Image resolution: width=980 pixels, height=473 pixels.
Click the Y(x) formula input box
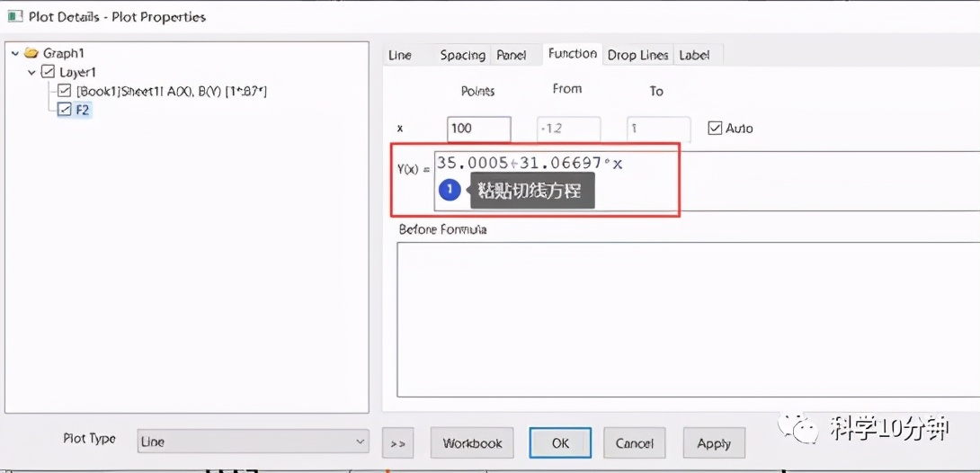(707, 182)
